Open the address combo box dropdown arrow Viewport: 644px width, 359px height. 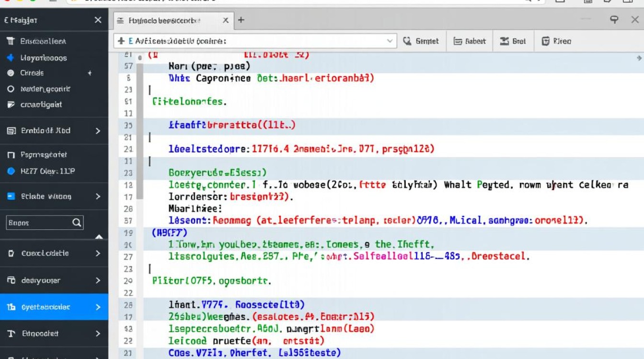[x=390, y=41]
